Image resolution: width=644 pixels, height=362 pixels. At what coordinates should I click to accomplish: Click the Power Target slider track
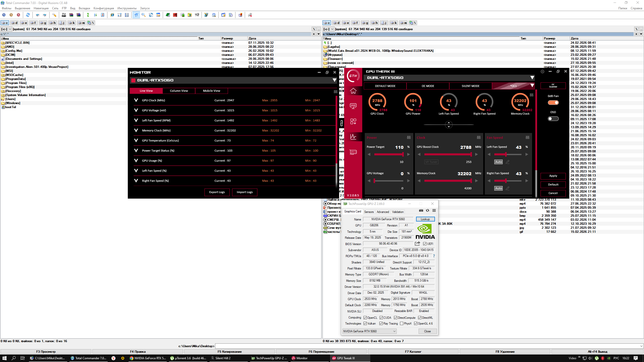(389, 154)
